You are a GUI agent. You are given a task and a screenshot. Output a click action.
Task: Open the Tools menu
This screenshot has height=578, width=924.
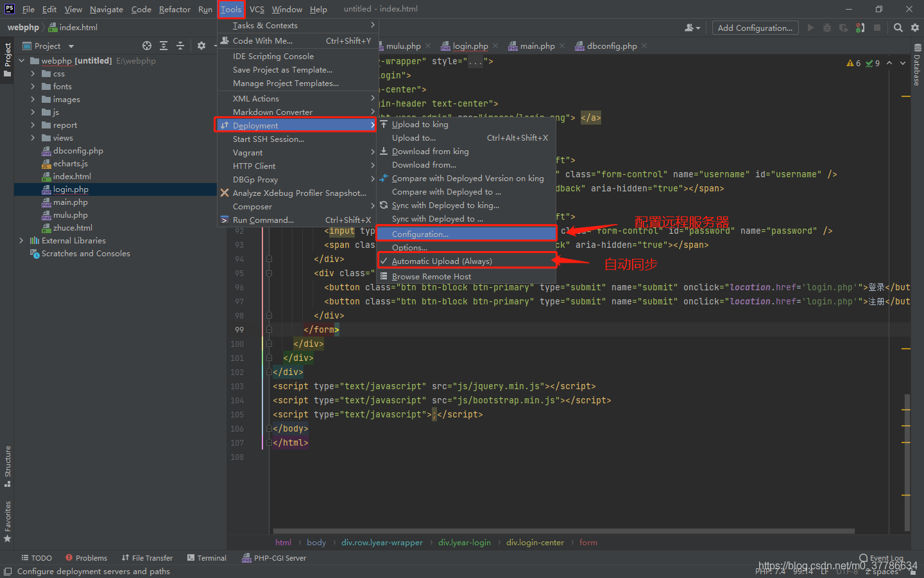[x=231, y=9]
